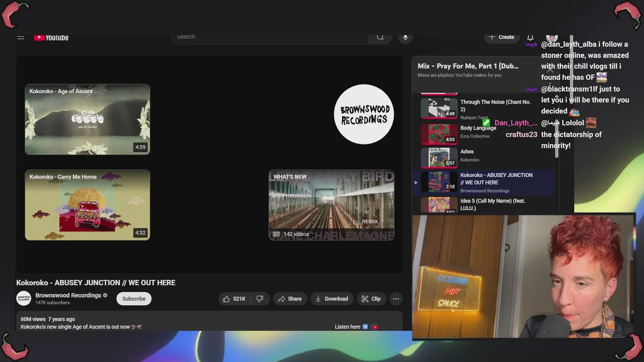Click the Listen here text in description
Viewport: 644px width, 362px height.
point(348,327)
